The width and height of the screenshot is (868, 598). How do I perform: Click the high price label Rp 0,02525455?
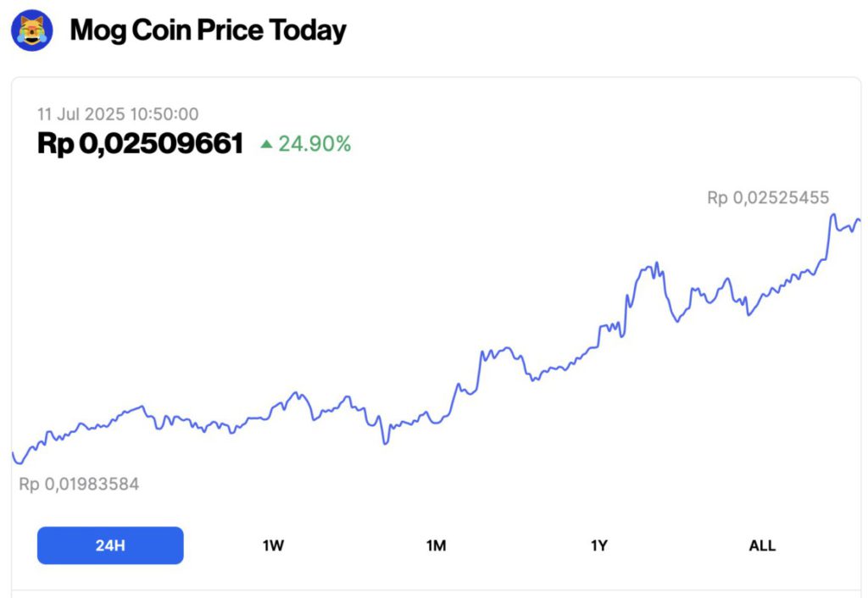click(768, 198)
